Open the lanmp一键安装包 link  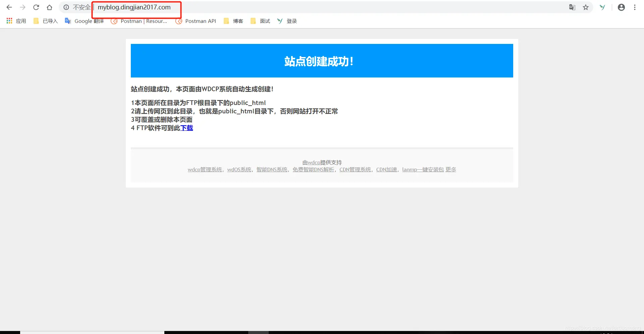pos(422,169)
